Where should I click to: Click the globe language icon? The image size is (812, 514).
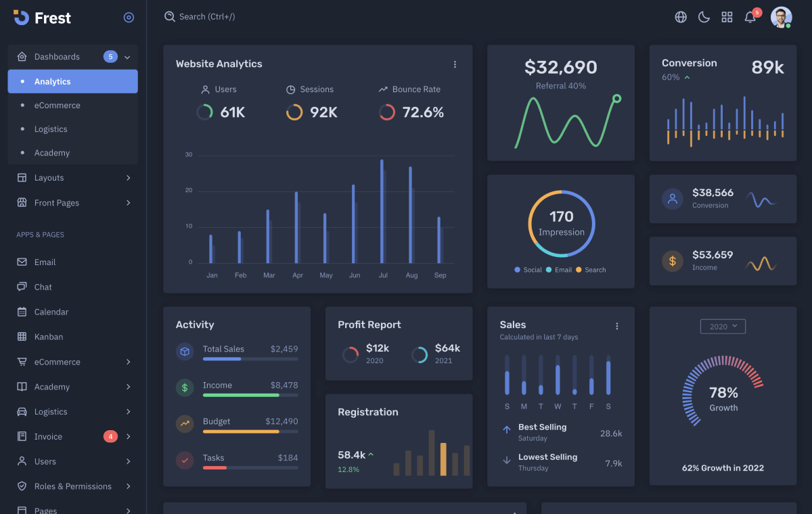[681, 17]
